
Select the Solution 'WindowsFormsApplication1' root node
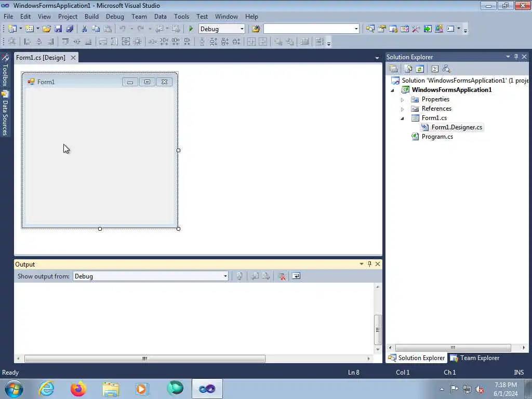point(465,81)
